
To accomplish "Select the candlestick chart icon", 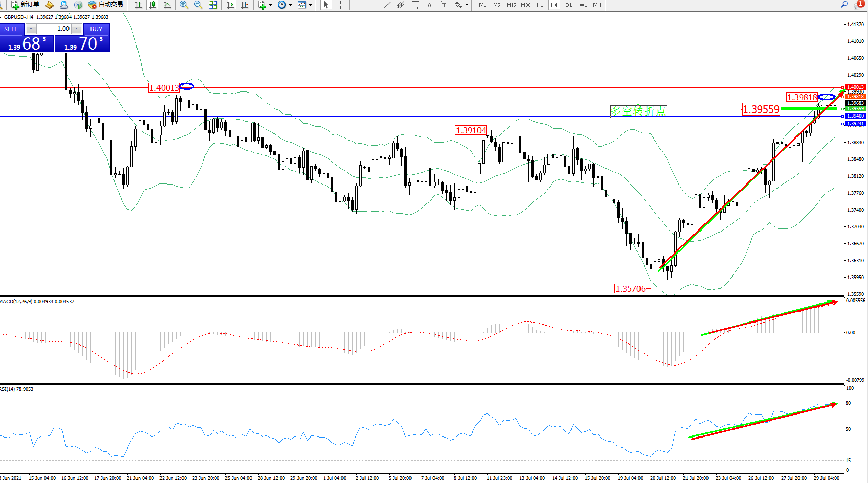I will 152,5.
